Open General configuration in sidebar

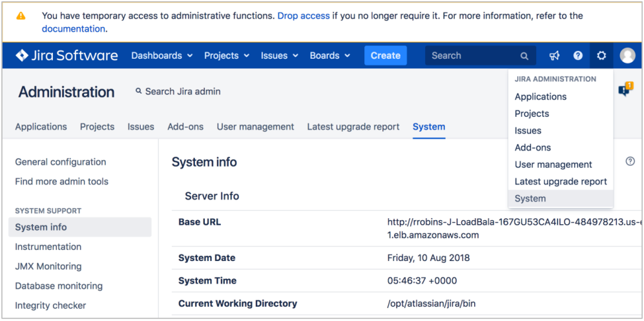[x=61, y=161]
